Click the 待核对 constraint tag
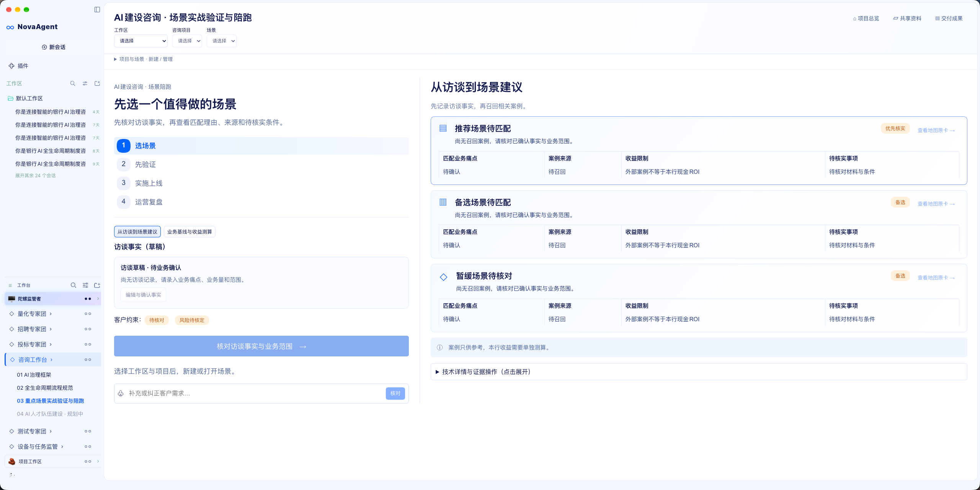The image size is (980, 490). click(157, 320)
